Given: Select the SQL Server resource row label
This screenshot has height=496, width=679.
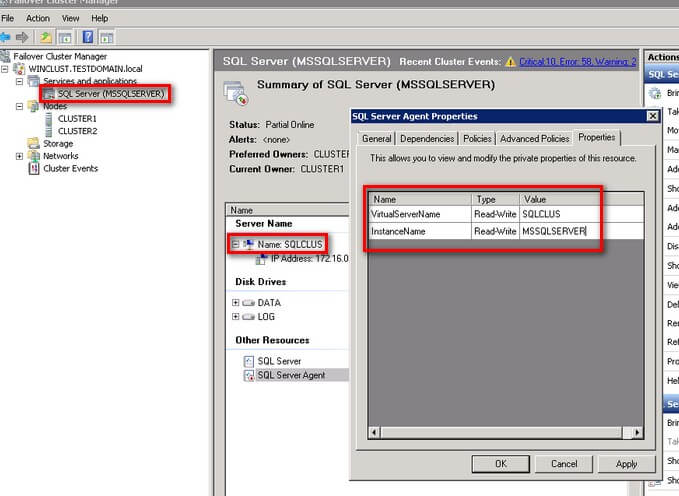Looking at the screenshot, I should 279,361.
